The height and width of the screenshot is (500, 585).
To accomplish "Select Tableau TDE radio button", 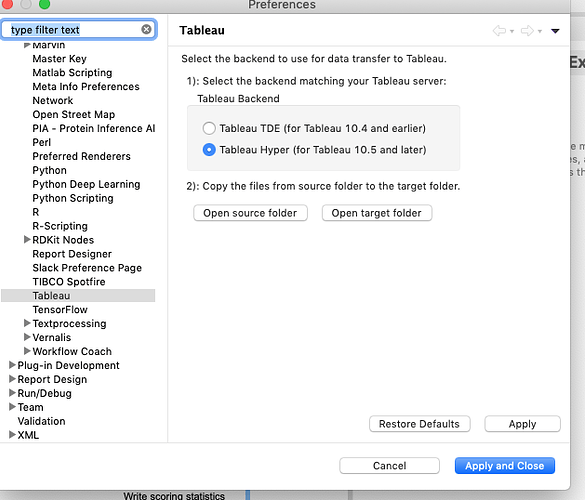I will tap(209, 128).
